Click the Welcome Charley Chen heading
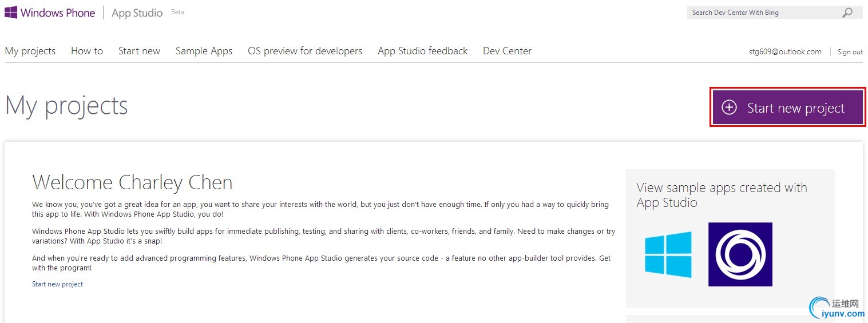The image size is (868, 323). point(132,182)
